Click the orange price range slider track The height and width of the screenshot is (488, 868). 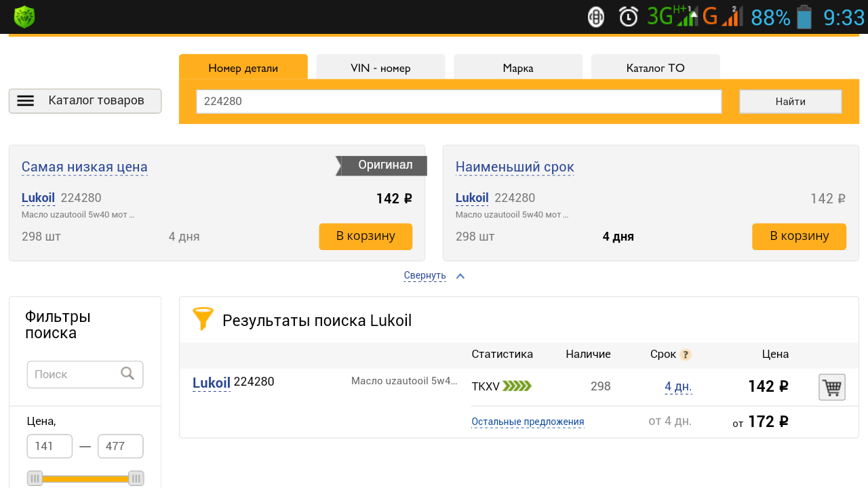tap(85, 479)
